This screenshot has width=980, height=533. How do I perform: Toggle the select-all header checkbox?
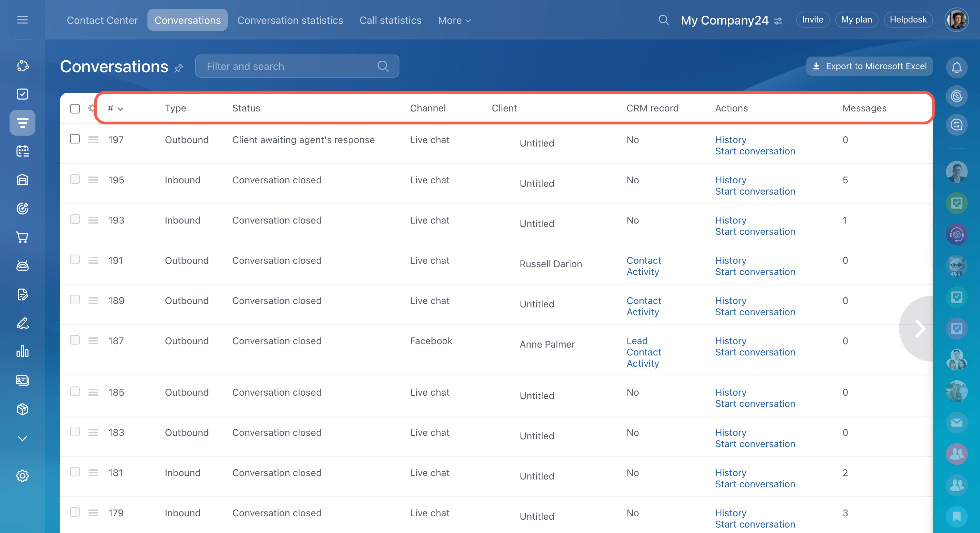[x=75, y=108]
